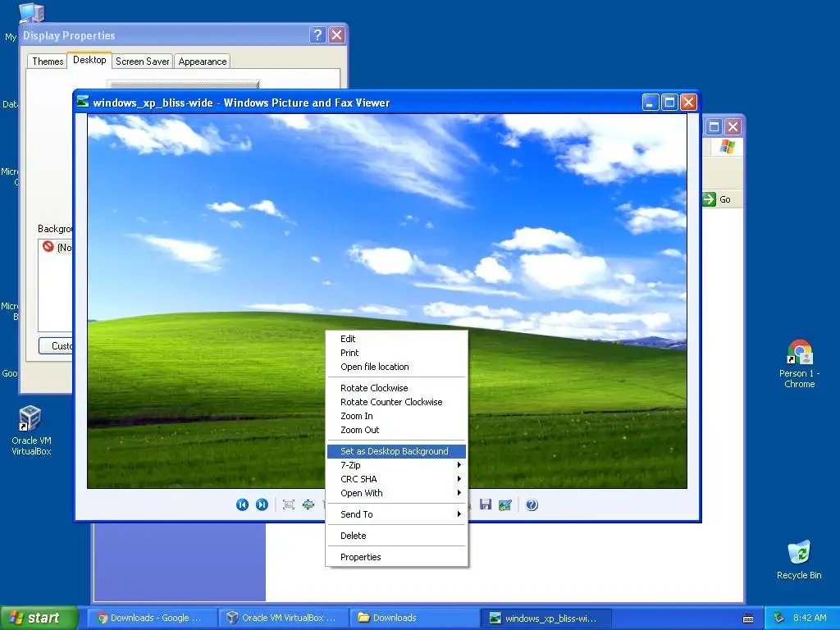The image size is (840, 630).
Task: Open viewer Help icon
Action: coord(532,504)
